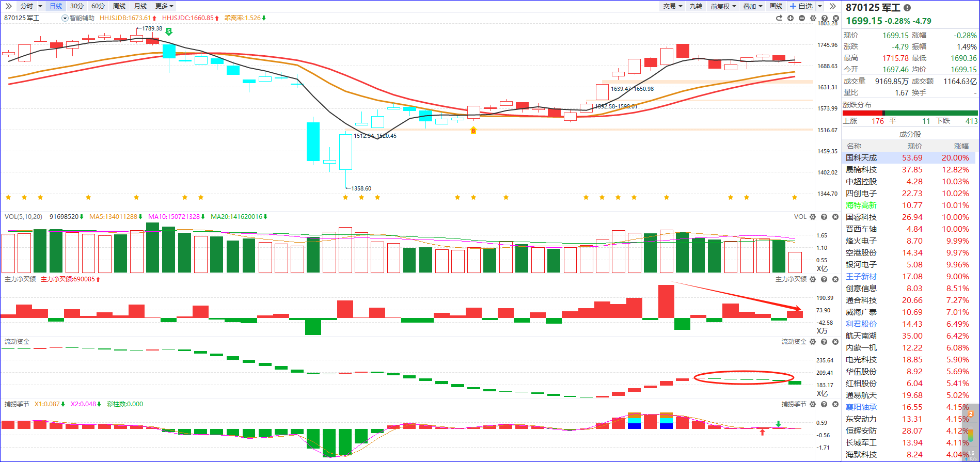Switch to 周线 weekly tab
The height and width of the screenshot is (462, 980).
click(x=119, y=6)
